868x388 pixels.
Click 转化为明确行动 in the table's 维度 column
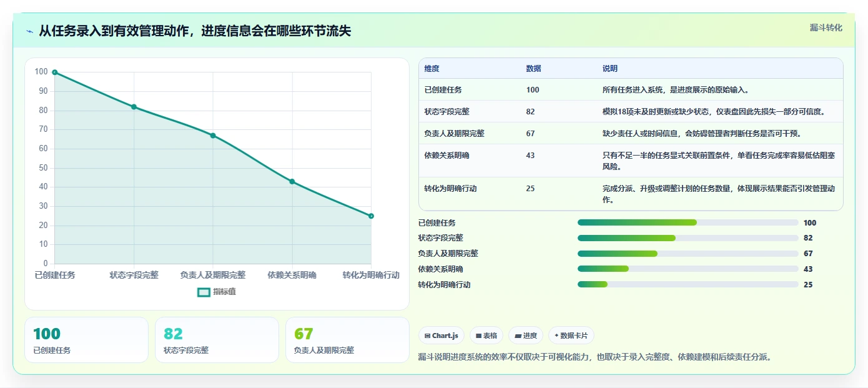click(451, 189)
